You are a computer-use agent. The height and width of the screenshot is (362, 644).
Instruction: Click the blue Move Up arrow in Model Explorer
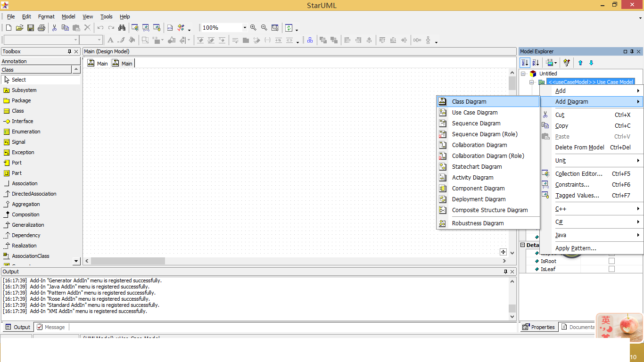point(580,63)
